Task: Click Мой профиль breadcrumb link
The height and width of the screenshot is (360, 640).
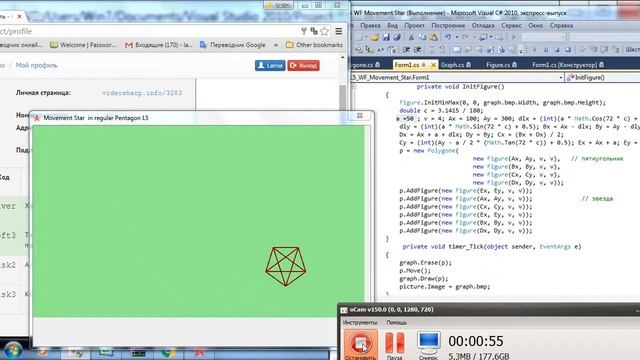Action: tap(37, 65)
